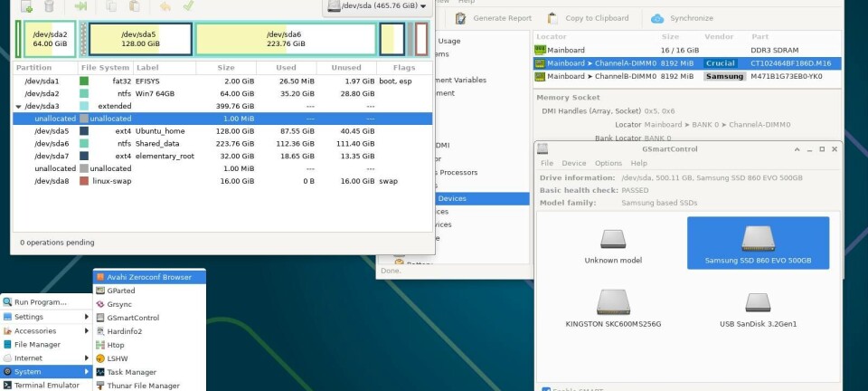Viewport: 868px width, 391px height.
Task: Select the Shared_data partition label
Action: coord(157,143)
